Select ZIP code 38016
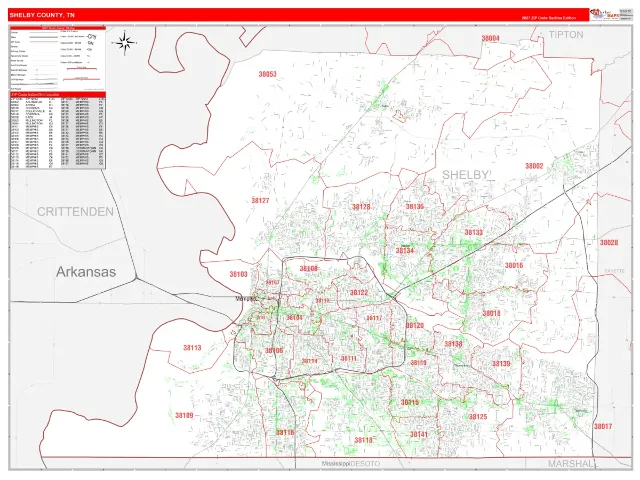 pos(514,265)
